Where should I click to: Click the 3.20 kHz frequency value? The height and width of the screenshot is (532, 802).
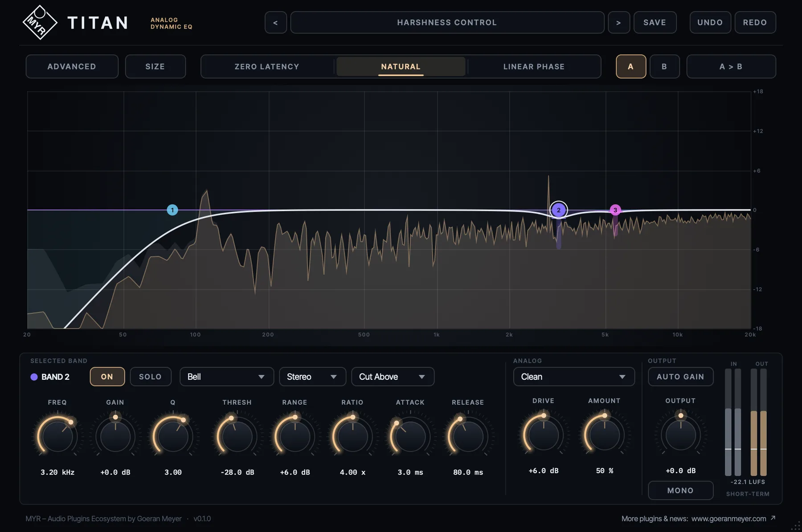point(57,472)
